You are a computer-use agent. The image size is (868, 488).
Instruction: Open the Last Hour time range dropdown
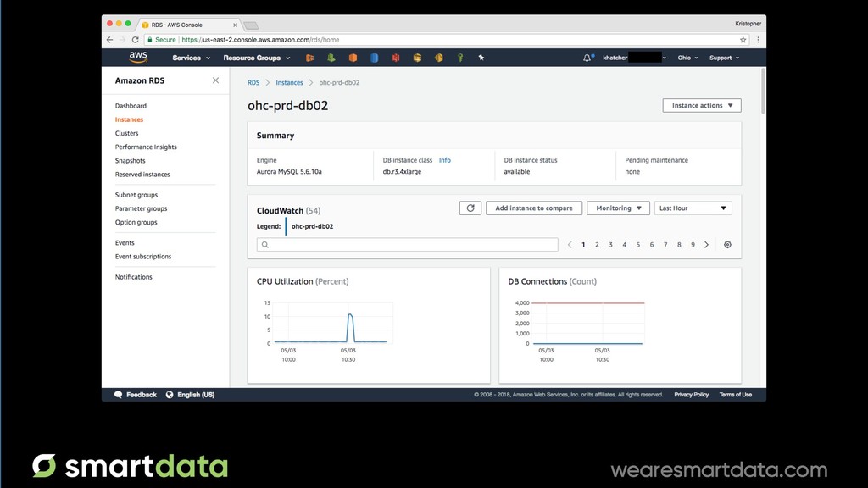pos(693,208)
